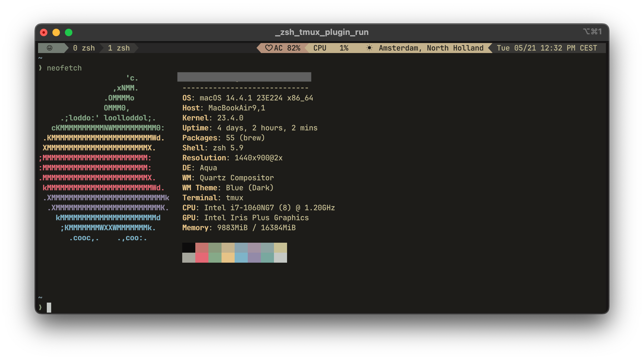Click the smiley face session icon

50,48
